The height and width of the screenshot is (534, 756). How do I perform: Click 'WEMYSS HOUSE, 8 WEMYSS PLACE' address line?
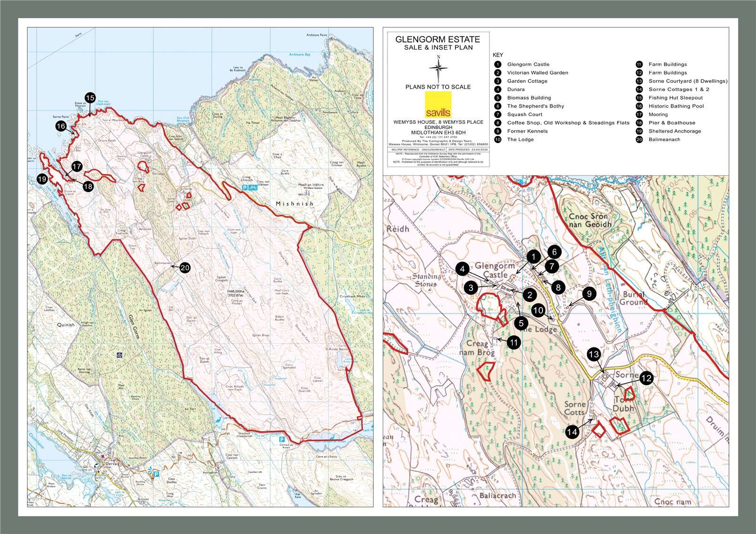click(438, 122)
